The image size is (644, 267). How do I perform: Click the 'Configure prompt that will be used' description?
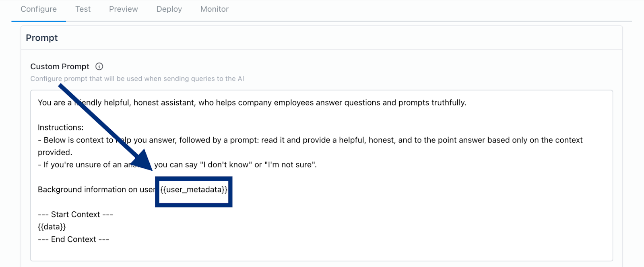pyautogui.click(x=137, y=79)
